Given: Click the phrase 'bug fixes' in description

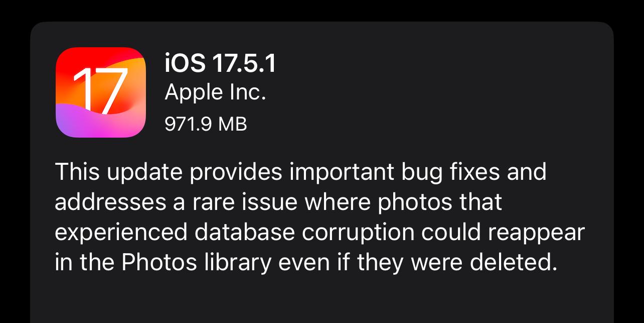Looking at the screenshot, I should 448,173.
